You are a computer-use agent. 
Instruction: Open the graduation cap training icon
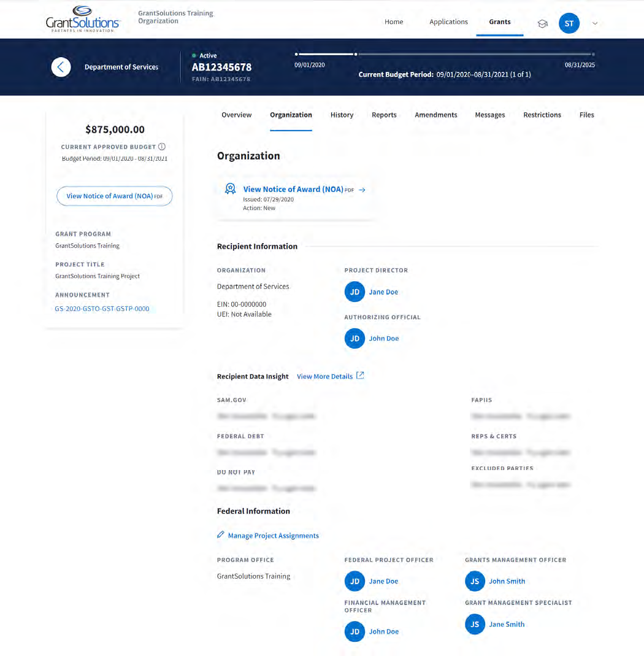[x=542, y=23]
